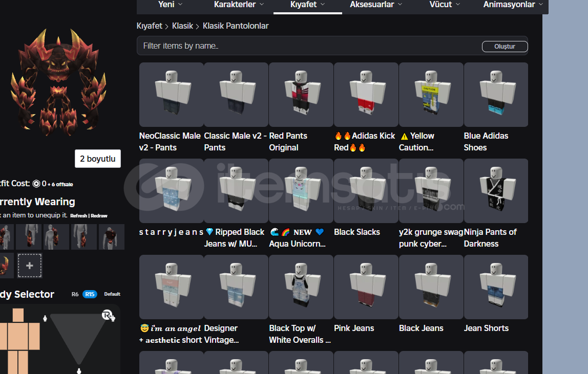Open the Yeni tab
Screen dimensions: 588x374
point(170,5)
